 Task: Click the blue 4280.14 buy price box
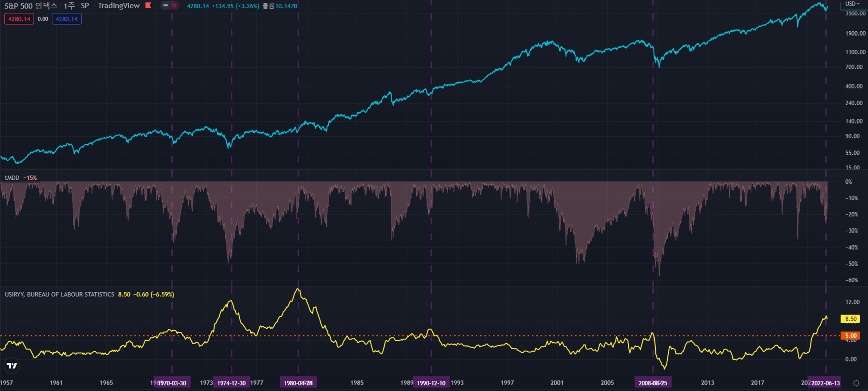[x=66, y=19]
